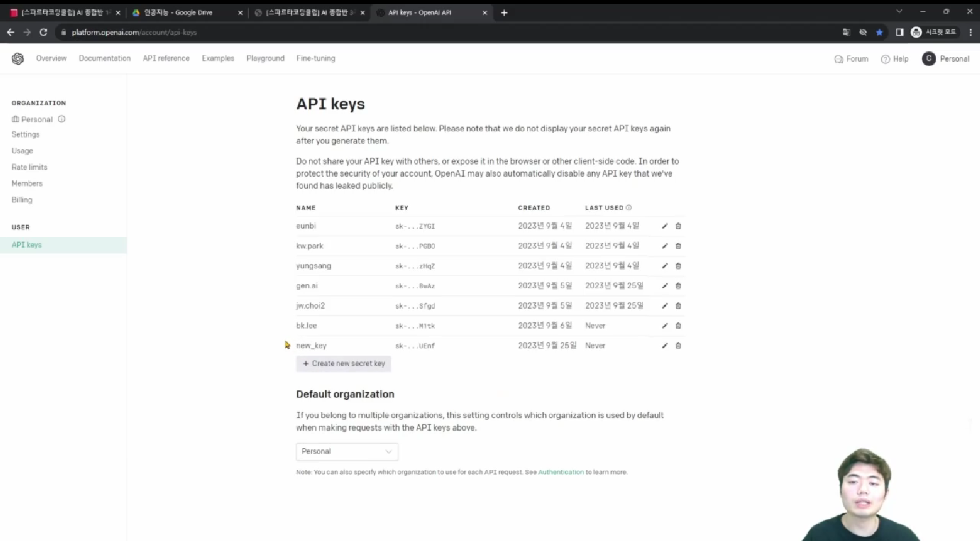This screenshot has width=980, height=541.
Task: Edit the bk.lee key name
Action: pyautogui.click(x=665, y=326)
